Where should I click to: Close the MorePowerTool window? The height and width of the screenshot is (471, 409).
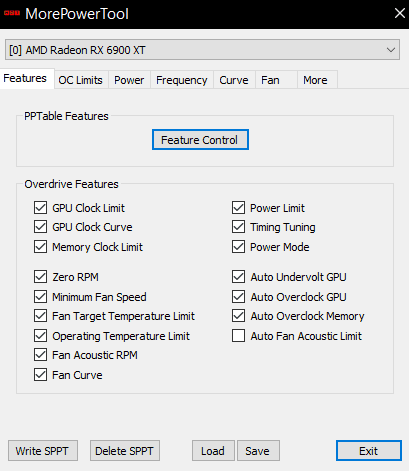(399, 13)
